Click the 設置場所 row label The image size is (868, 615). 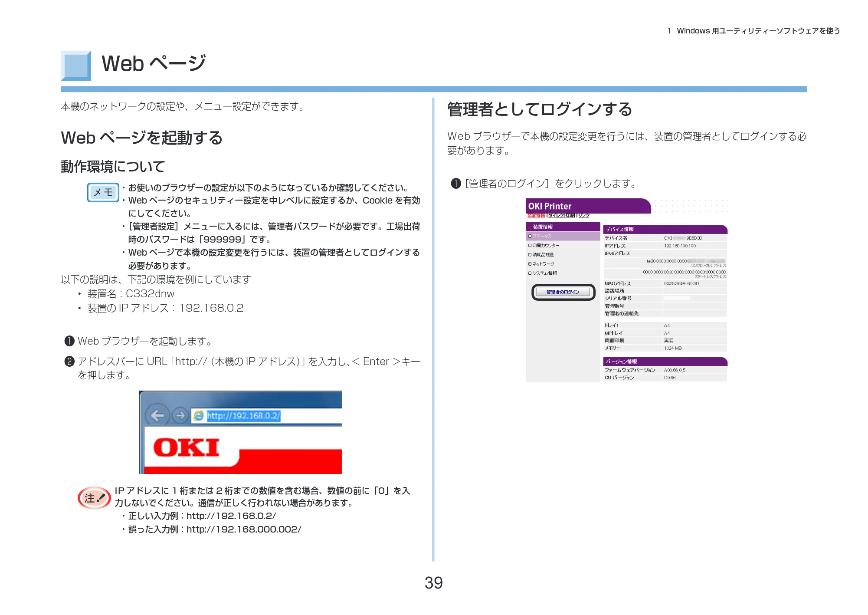point(614,291)
